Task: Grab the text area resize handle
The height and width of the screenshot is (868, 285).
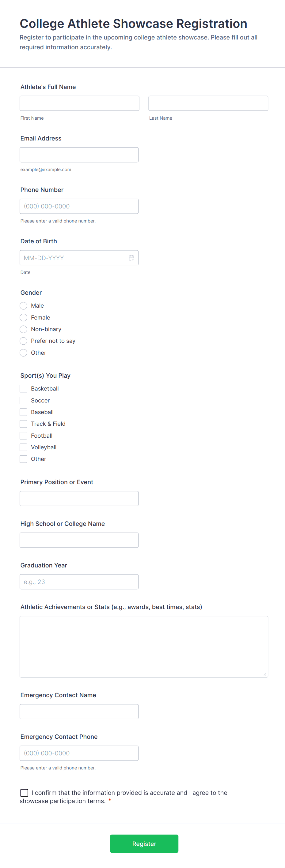Action: tap(265, 674)
